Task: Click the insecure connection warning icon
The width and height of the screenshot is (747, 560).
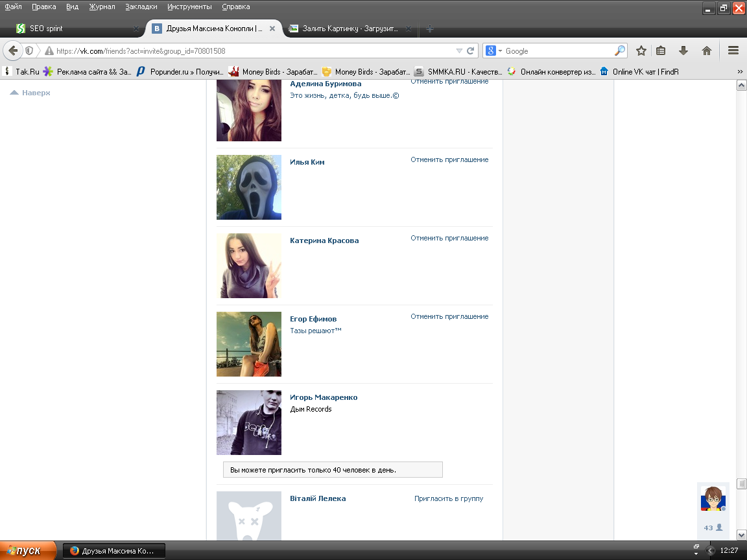Action: (x=49, y=51)
